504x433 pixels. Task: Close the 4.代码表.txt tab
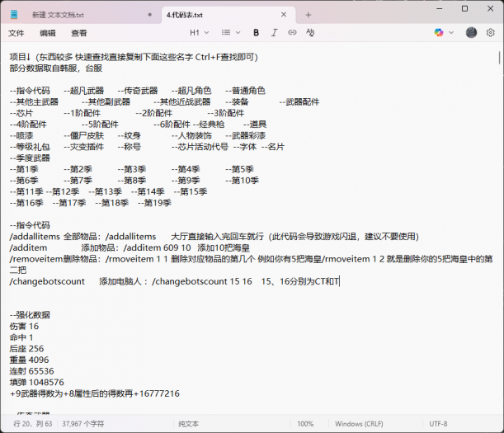pos(284,15)
